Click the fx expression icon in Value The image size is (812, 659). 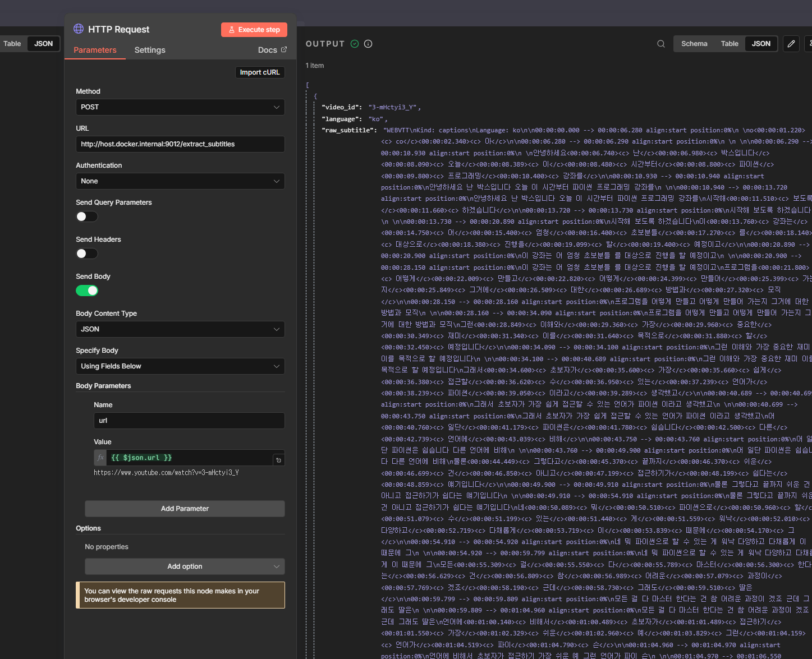coord(100,458)
